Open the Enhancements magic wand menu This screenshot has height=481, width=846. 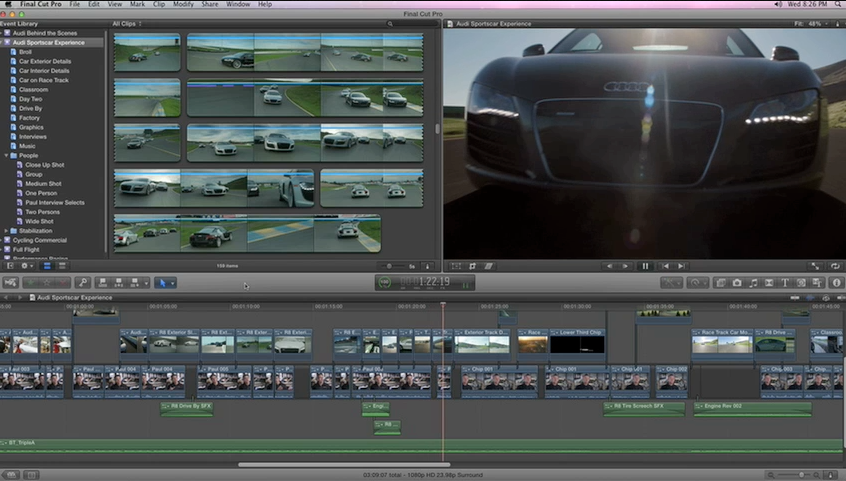(671, 282)
